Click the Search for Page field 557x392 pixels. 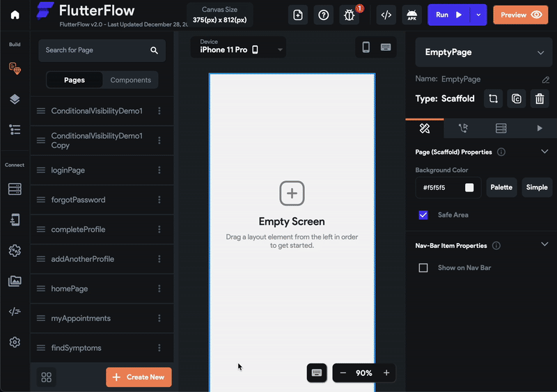pos(102,50)
